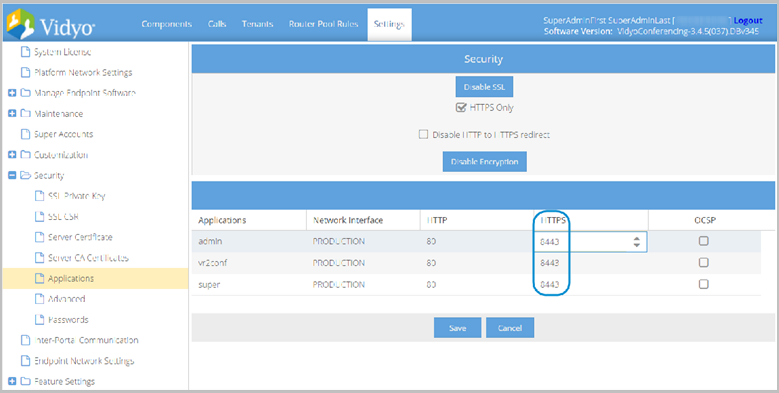Check OCSP for the admin application
Image resolution: width=779 pixels, height=393 pixels.
click(703, 241)
